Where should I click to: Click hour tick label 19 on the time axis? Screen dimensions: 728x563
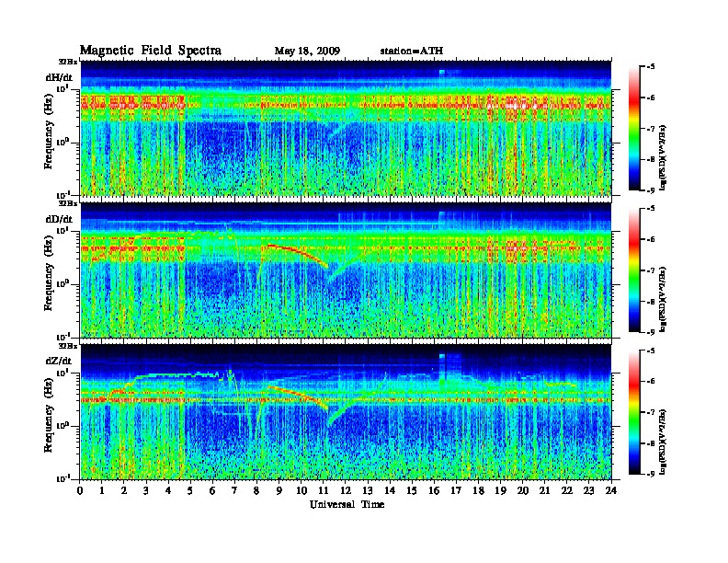pos(500,490)
